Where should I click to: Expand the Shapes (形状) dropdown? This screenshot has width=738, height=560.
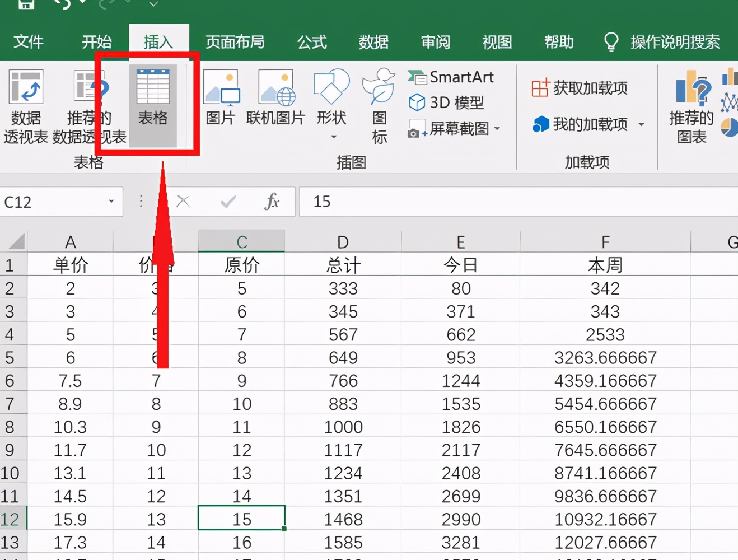(x=333, y=137)
